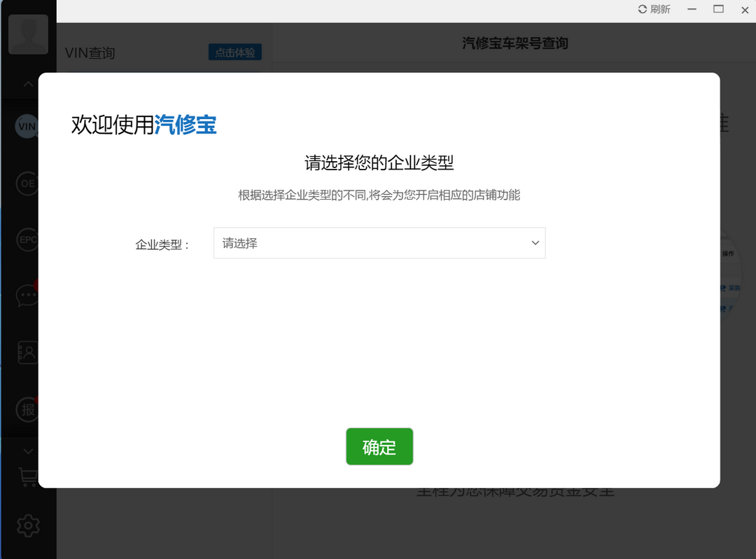Viewport: 756px width, 559px height.
Task: Click the chevron arrow on the 请选择 combo box
Action: click(x=535, y=243)
